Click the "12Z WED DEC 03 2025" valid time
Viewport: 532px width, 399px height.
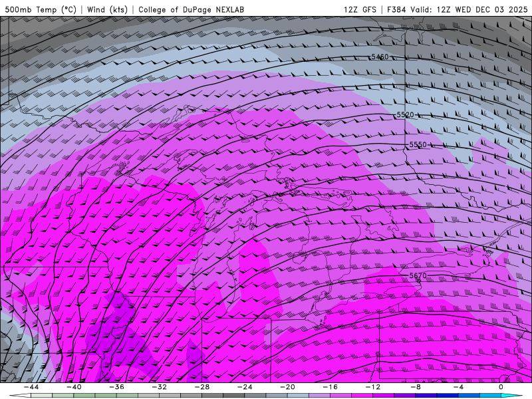point(482,9)
